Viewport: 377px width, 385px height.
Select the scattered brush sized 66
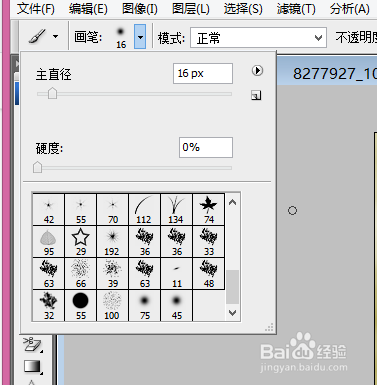tap(81, 274)
